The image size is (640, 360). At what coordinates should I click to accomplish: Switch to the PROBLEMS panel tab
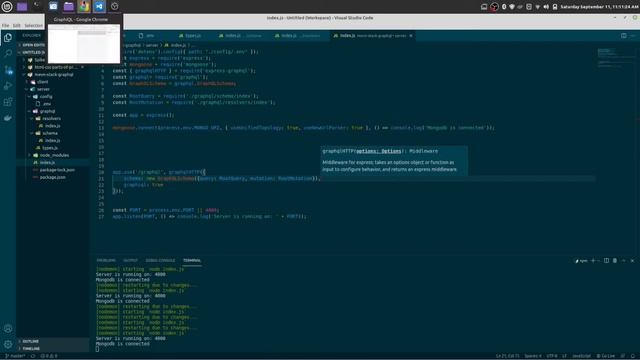coord(106,260)
